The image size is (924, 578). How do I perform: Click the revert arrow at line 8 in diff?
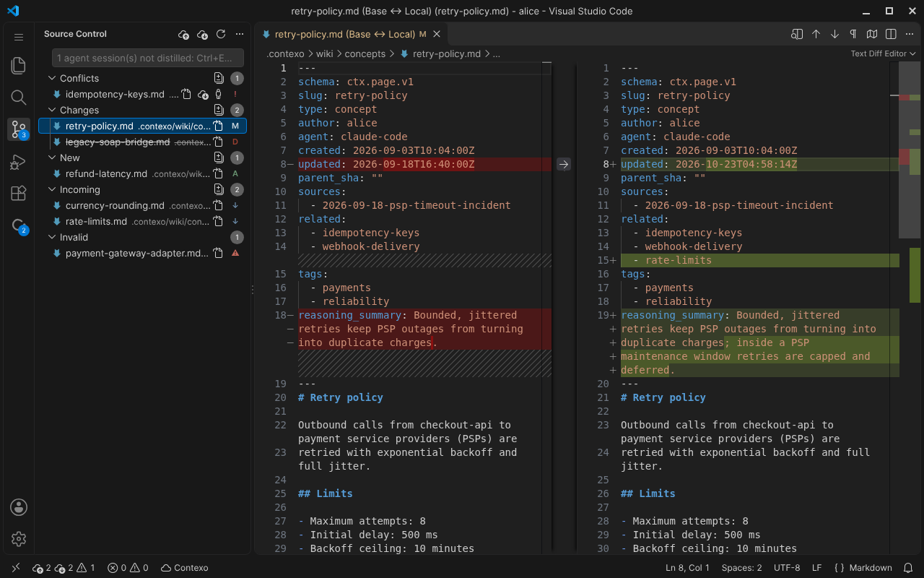564,165
